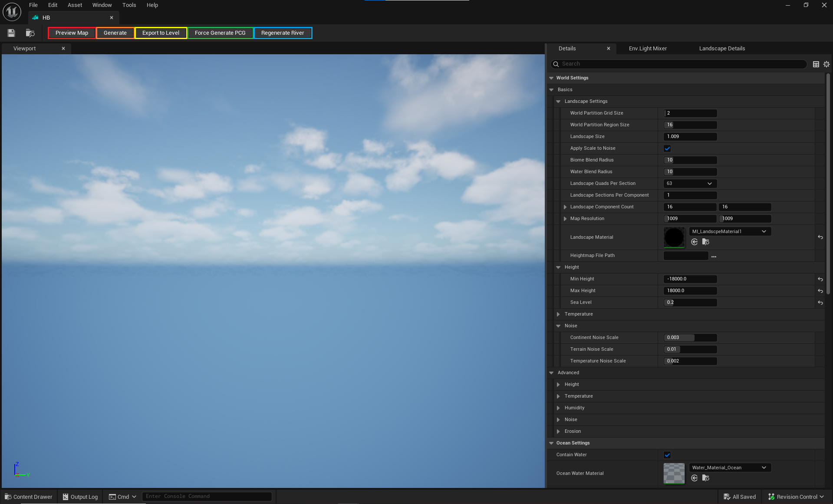Open the Tools menu
The width and height of the screenshot is (833, 504).
click(129, 5)
